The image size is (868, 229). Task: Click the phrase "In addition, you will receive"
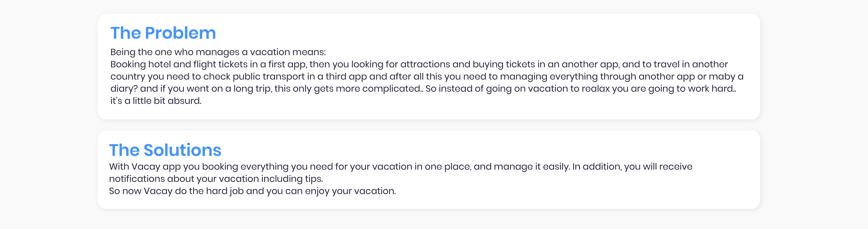click(x=632, y=166)
